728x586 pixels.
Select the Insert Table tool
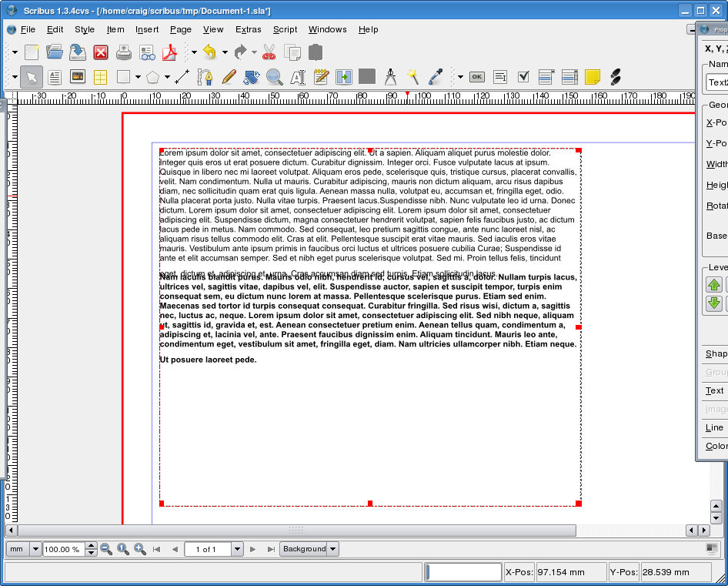click(100, 77)
